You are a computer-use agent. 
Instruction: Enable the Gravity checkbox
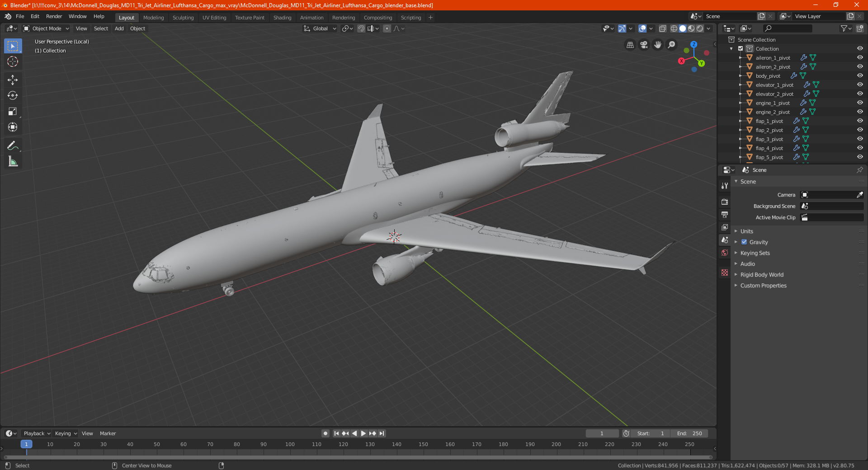[x=744, y=242]
